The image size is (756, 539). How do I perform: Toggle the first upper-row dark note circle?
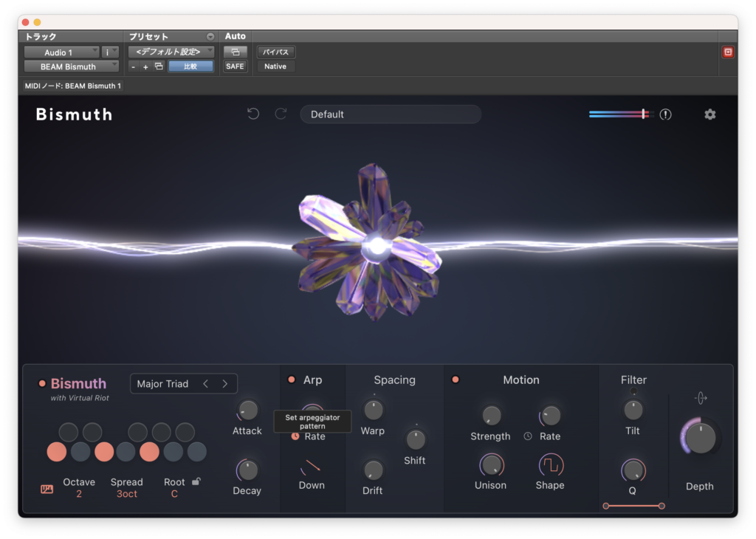pos(69,432)
